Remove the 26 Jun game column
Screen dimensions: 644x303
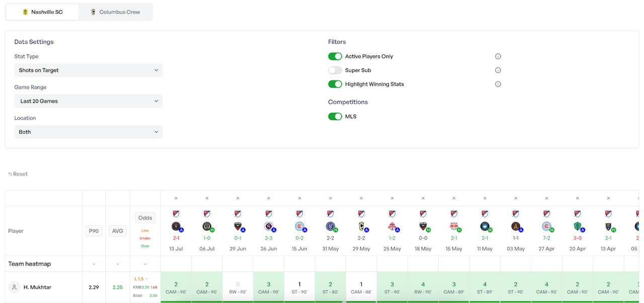click(269, 198)
